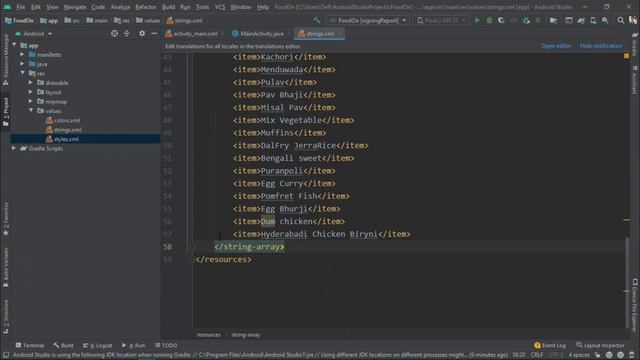Open Search Everywhere magnifier icon
Screen dimensions: 640x360
tap(620, 20)
